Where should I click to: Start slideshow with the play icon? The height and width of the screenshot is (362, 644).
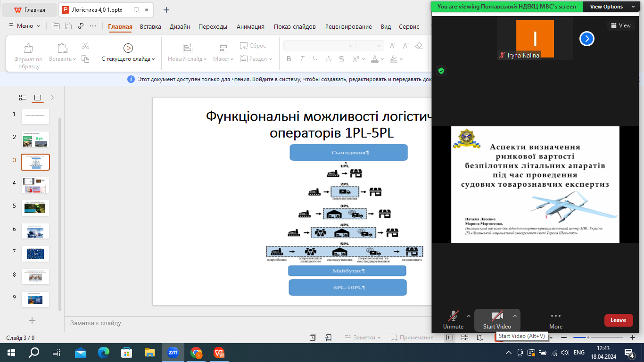coord(128,48)
